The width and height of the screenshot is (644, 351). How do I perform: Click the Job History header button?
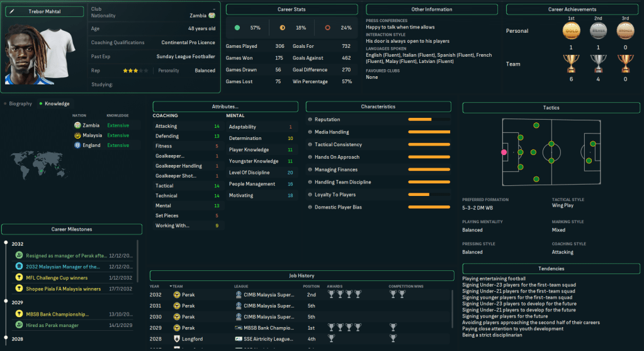click(x=302, y=275)
